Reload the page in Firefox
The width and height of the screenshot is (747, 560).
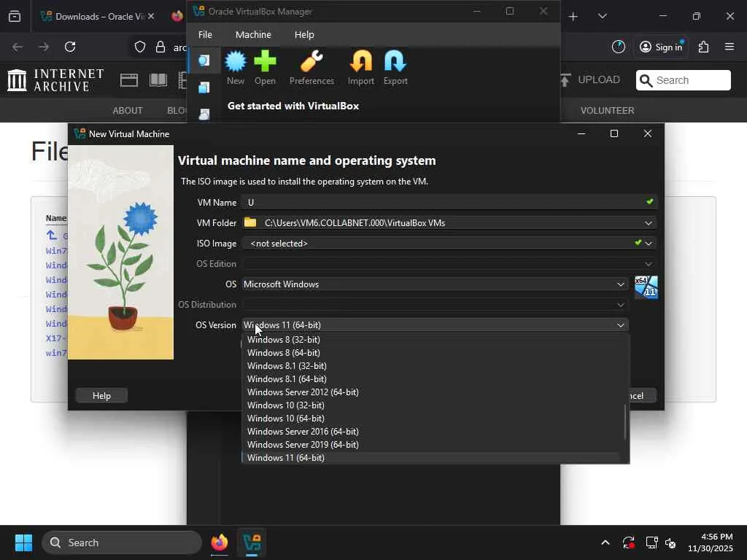click(x=70, y=47)
